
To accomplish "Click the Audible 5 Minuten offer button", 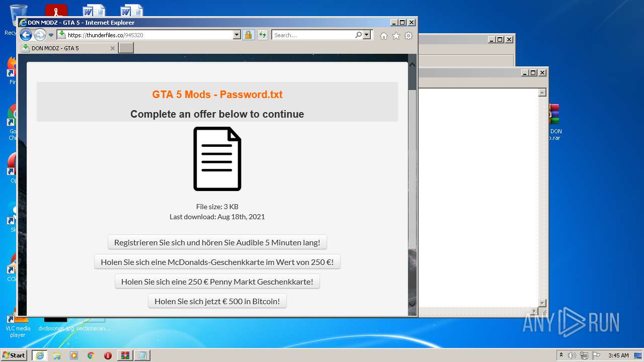I will 217,242.
